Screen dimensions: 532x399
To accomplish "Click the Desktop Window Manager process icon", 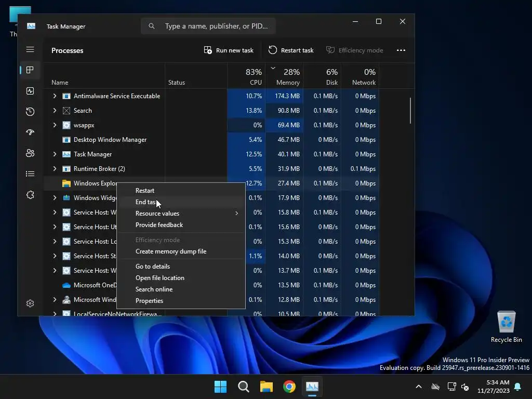I will point(66,140).
